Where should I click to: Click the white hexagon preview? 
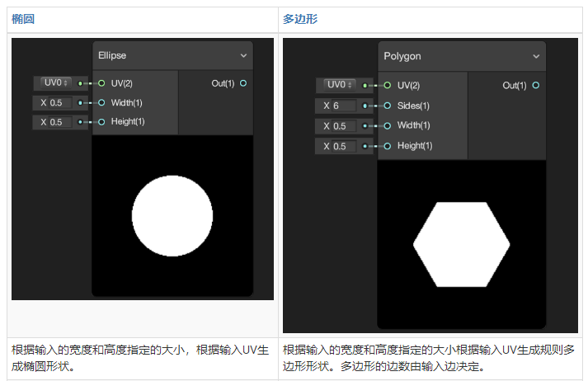tap(461, 244)
